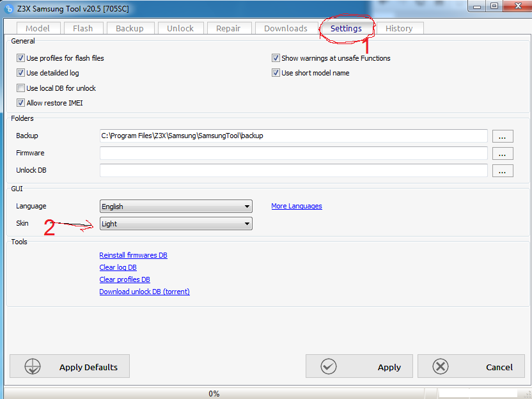Enable Use local DB for unlock

20,88
